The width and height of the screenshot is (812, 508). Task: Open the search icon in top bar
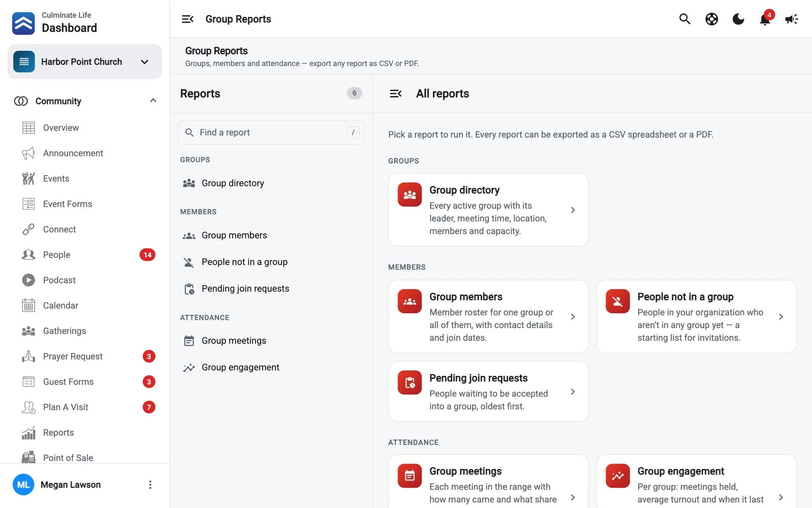[685, 19]
